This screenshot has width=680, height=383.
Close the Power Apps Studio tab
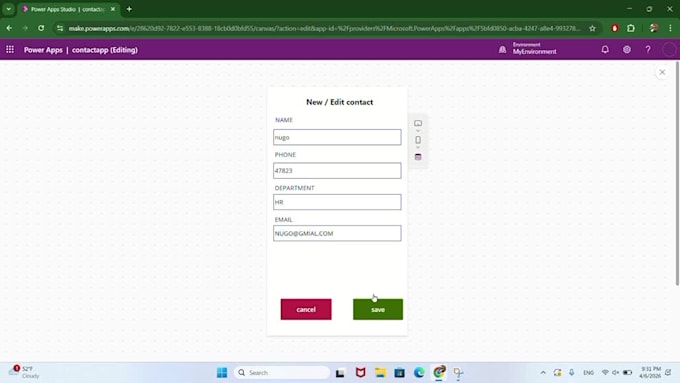coord(113,9)
